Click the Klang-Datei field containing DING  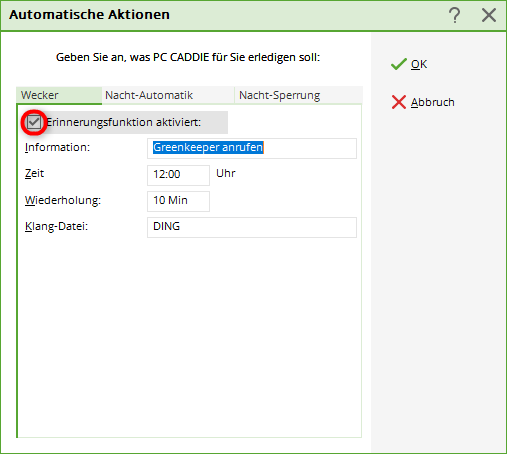pyautogui.click(x=252, y=227)
